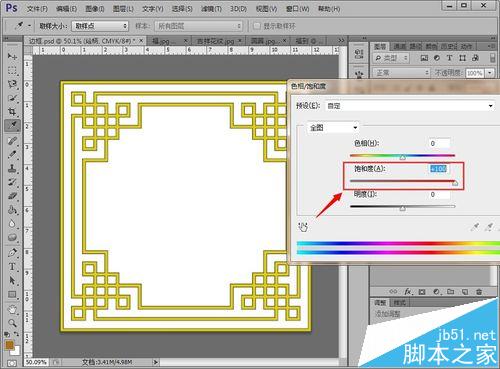500x369 pixels.
Task: Select the Rectangle shape tool
Action: click(12, 295)
